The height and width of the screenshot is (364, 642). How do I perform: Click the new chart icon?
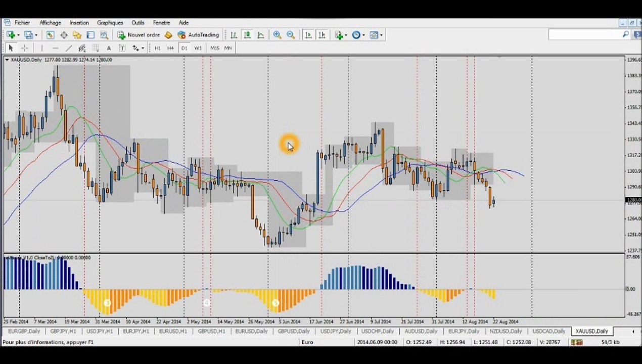10,35
